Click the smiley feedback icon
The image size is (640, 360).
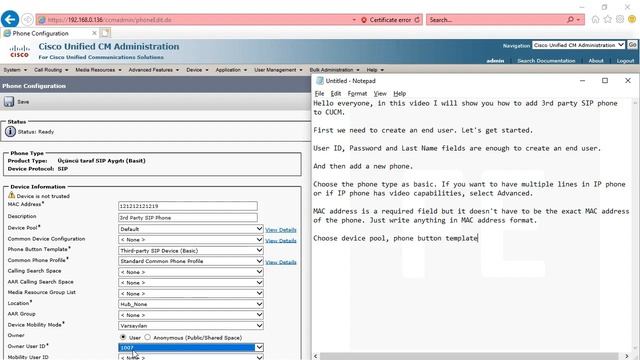(x=632, y=19)
